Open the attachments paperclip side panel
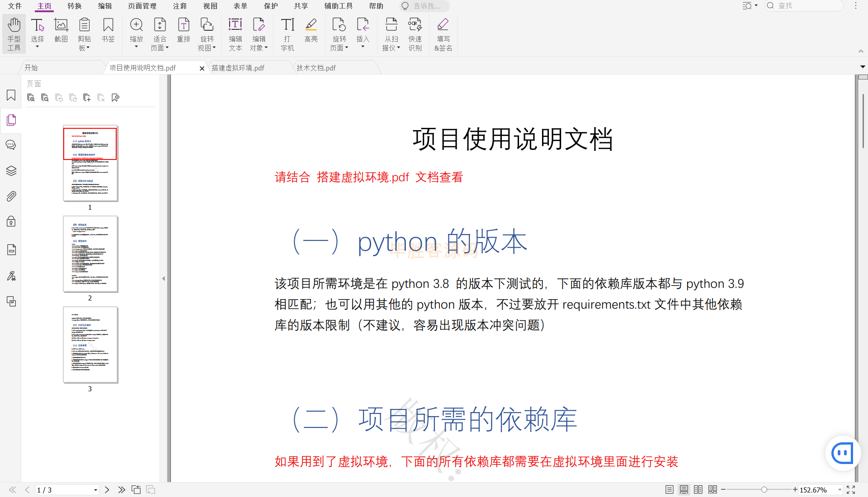Viewport: 868px width, 497px height. (11, 196)
